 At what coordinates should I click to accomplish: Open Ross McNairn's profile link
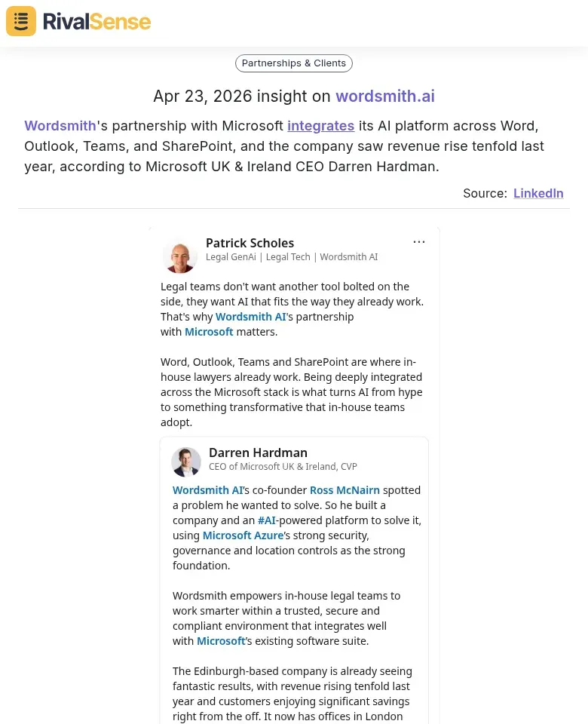(x=345, y=489)
